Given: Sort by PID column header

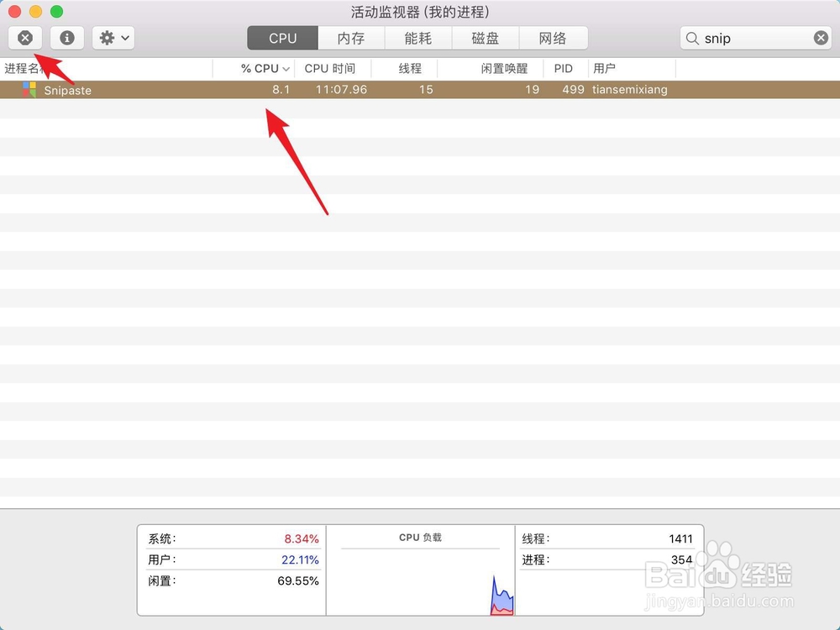Looking at the screenshot, I should click(565, 69).
